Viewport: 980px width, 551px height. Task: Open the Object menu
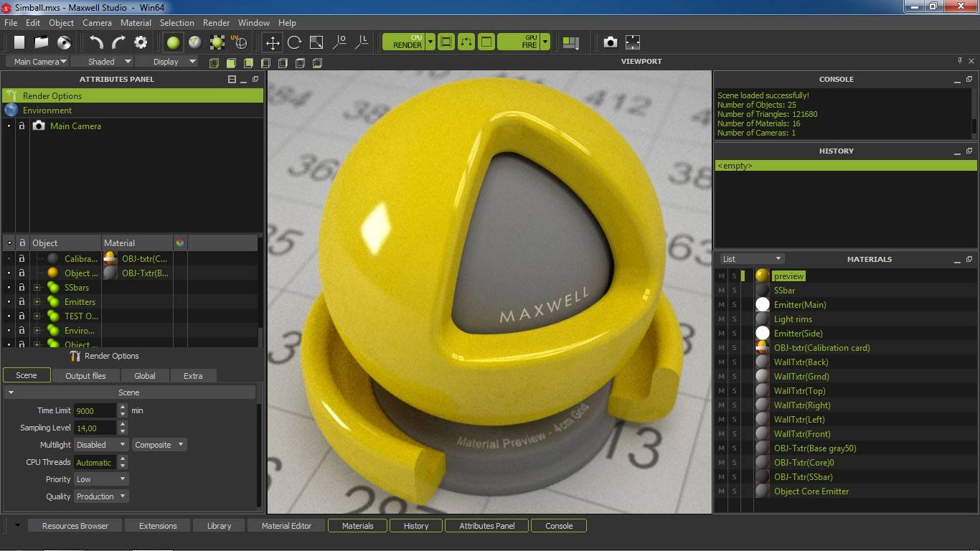point(62,23)
